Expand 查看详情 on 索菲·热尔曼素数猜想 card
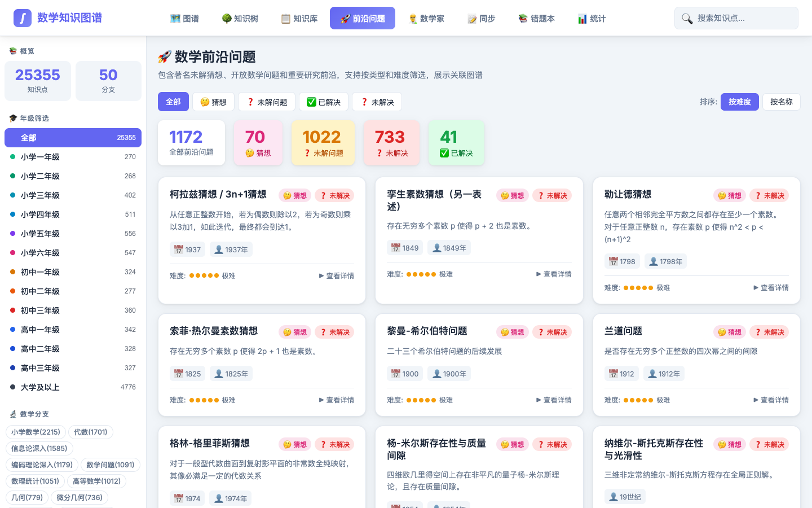Screen dimensions: 812x508 click(x=337, y=400)
